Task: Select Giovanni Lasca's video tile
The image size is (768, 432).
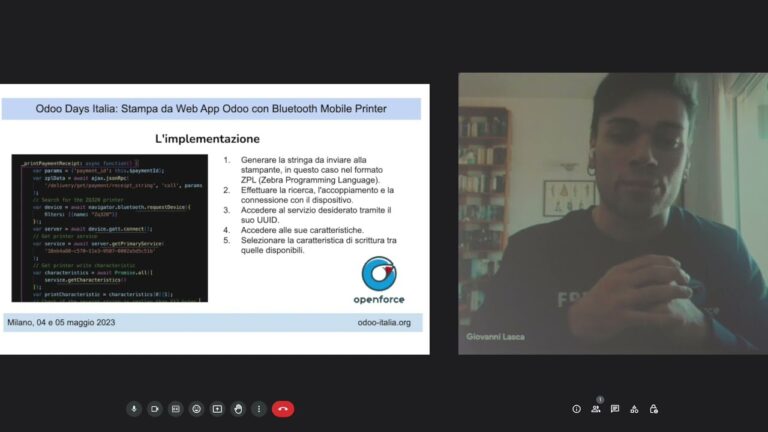Action: [612, 213]
